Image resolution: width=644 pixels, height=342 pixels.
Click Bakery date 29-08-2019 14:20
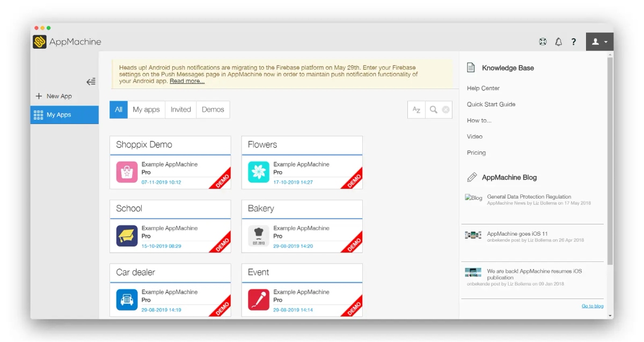pyautogui.click(x=293, y=246)
